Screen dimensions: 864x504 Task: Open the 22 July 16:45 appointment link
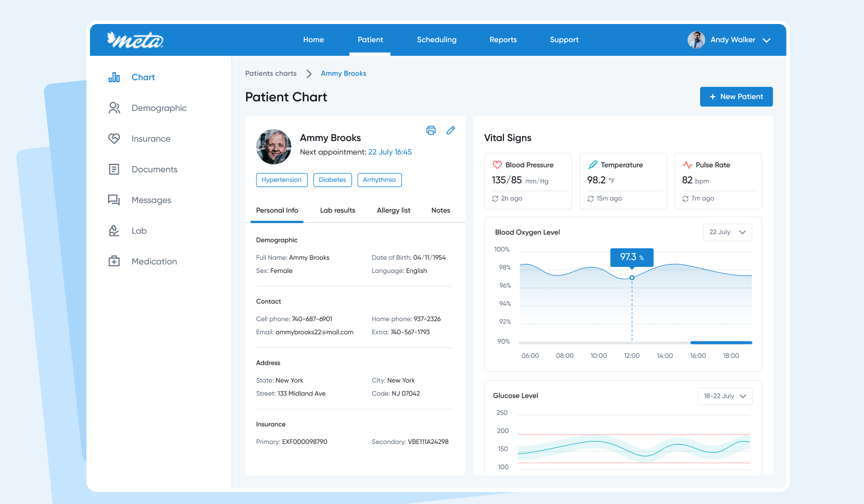point(390,152)
